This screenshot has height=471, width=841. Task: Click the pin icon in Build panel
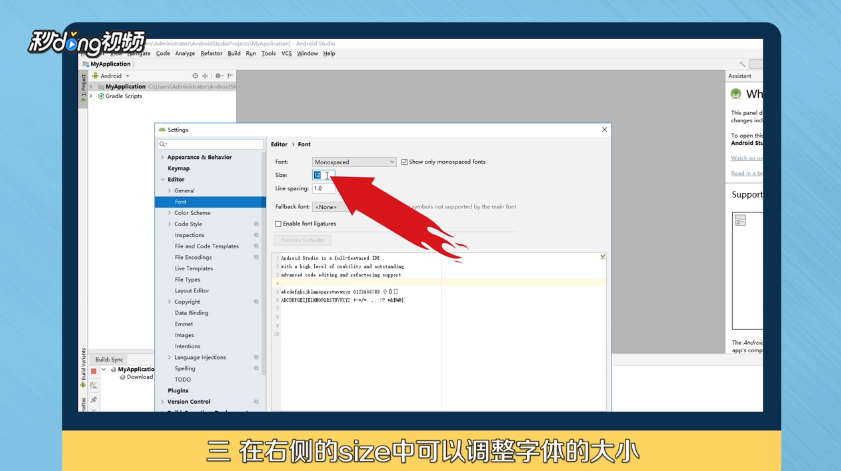[94, 400]
